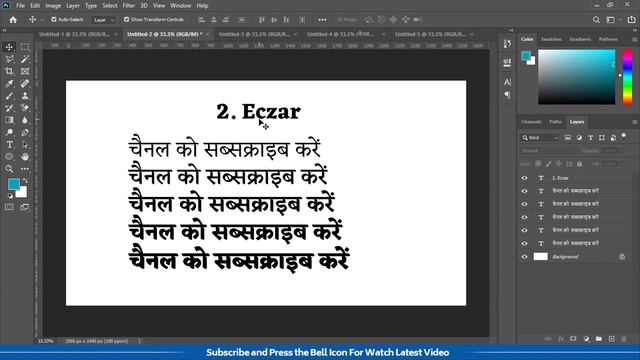Select the Pen tool

tap(25, 132)
